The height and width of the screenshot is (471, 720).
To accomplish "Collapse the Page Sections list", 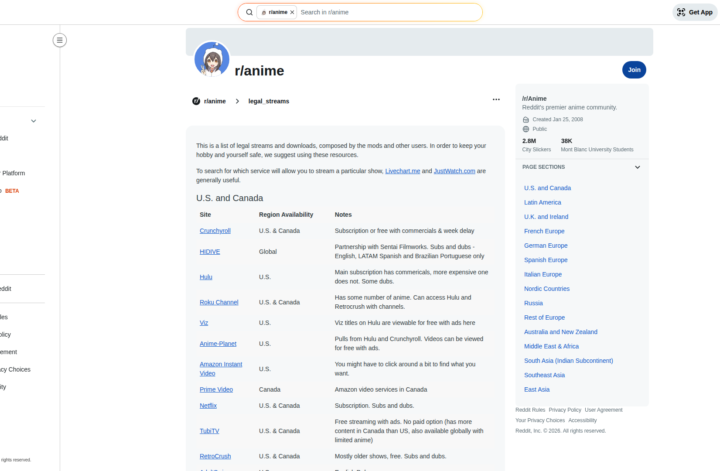I will click(638, 167).
